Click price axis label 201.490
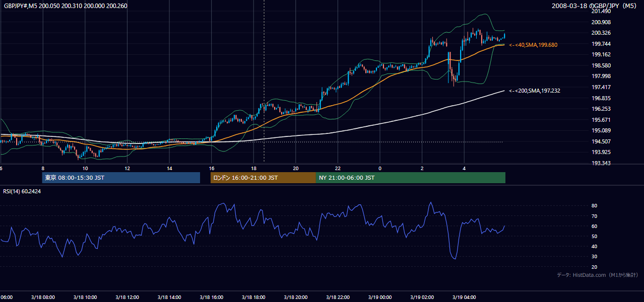Image resolution: width=644 pixels, height=302 pixels. 602,11
